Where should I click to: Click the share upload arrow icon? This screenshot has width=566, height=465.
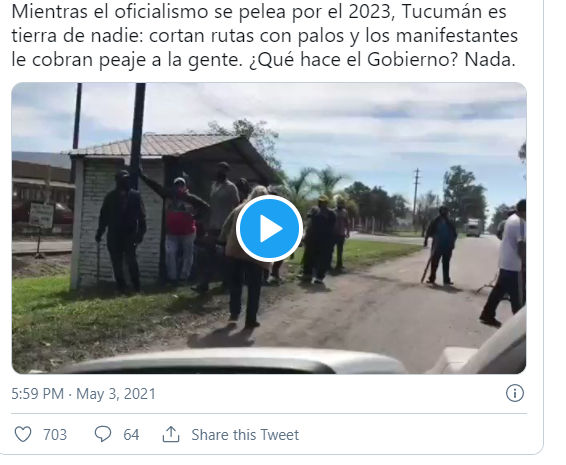coord(171,434)
